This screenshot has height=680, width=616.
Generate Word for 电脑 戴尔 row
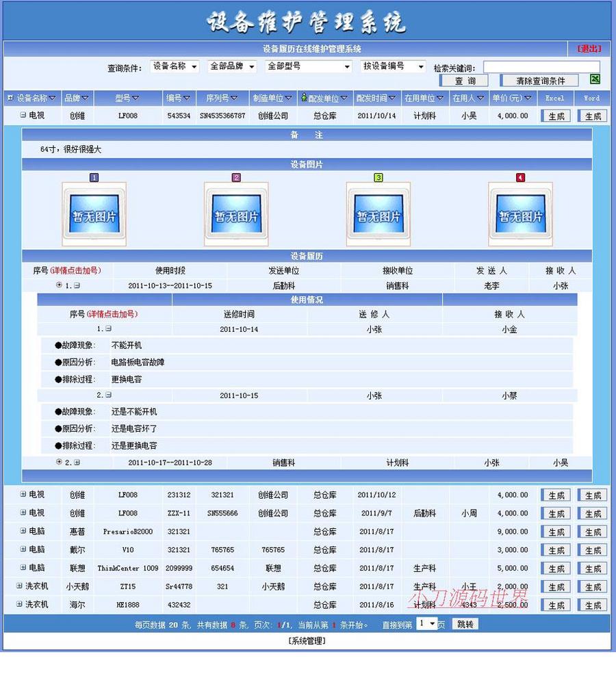coord(593,550)
